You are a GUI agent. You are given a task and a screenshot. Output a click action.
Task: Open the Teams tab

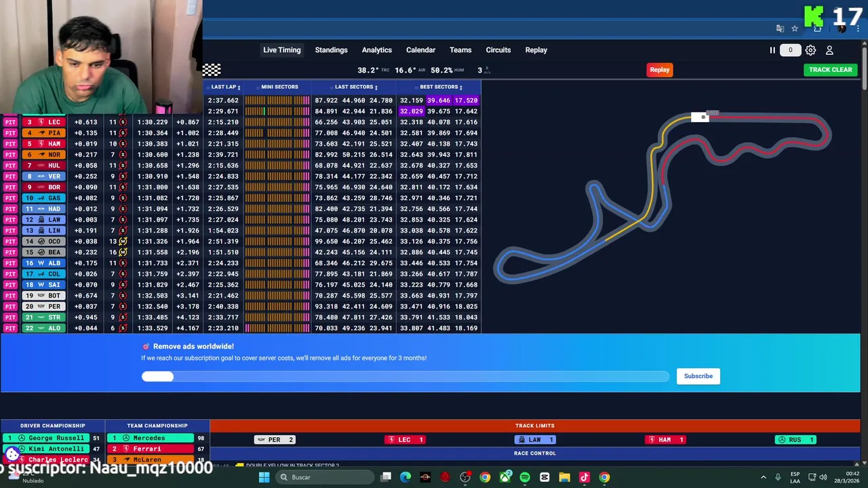pos(460,50)
